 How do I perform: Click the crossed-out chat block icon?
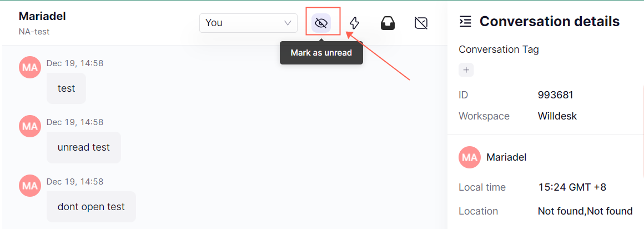click(x=421, y=23)
